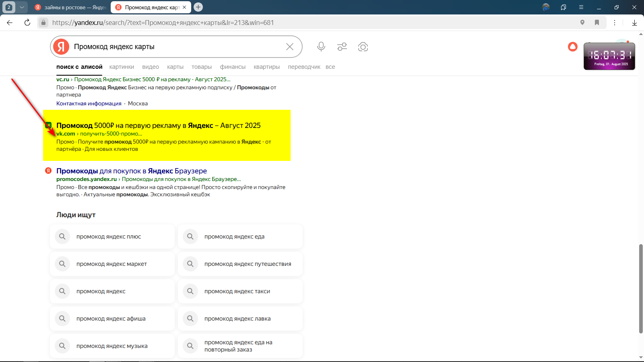
Task: Click the red Alice assistant icon
Action: [x=573, y=47]
